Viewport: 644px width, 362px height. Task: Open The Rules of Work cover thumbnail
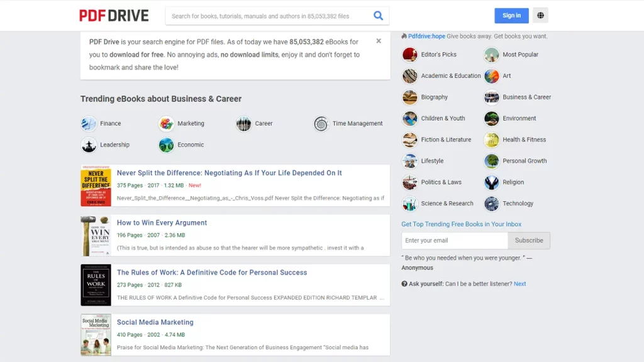96,285
